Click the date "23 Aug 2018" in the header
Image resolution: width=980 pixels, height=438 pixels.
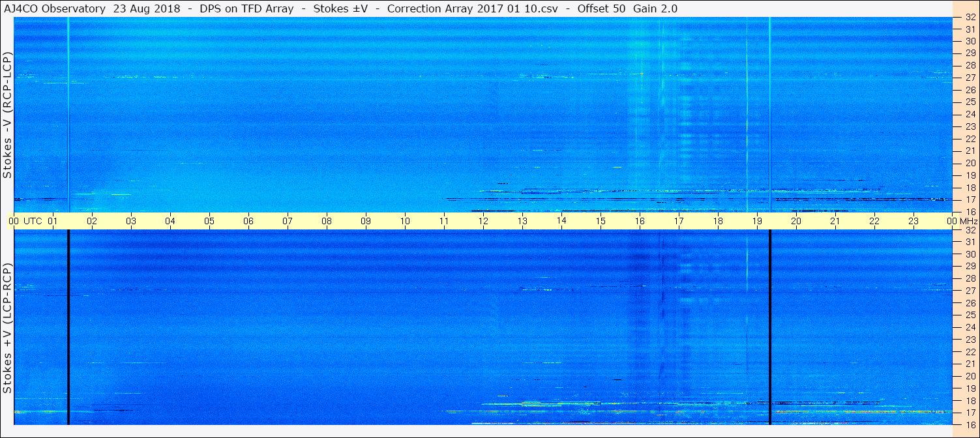(x=145, y=8)
